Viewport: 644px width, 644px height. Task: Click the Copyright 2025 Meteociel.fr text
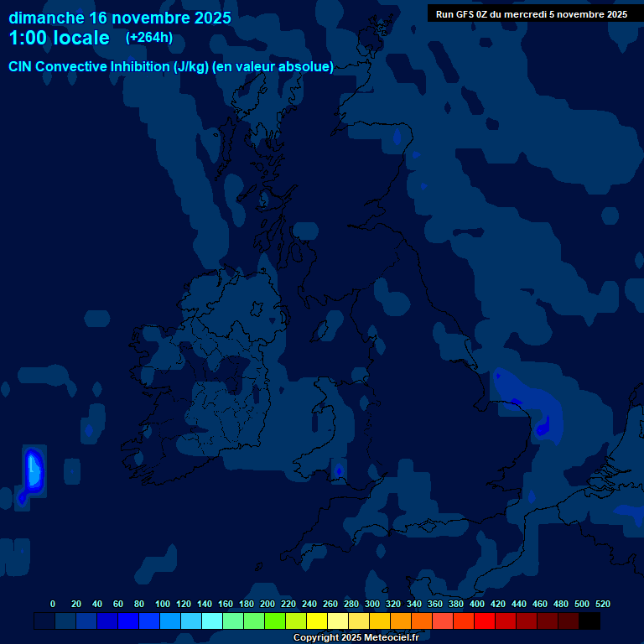coord(356,638)
